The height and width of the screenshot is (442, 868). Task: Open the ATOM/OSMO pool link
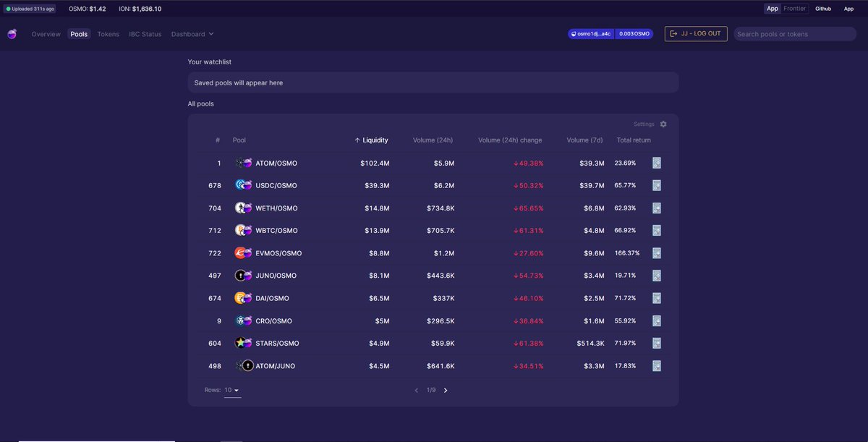(x=276, y=163)
